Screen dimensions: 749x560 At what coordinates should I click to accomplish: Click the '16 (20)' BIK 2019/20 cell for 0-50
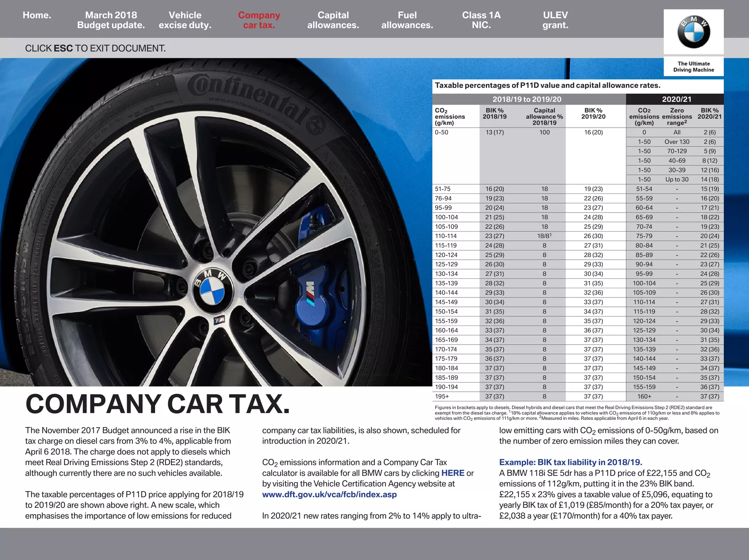[593, 132]
